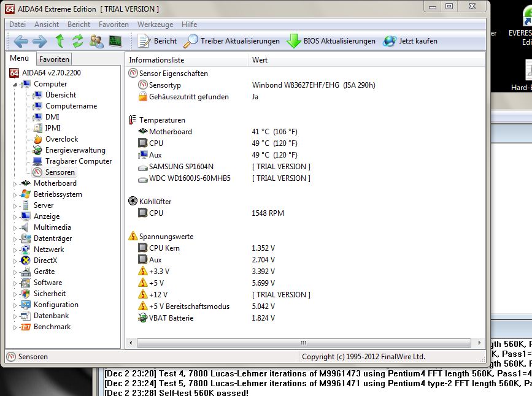Click the Tragbarer Computer laptop icon
532x396 pixels.
[37, 161]
